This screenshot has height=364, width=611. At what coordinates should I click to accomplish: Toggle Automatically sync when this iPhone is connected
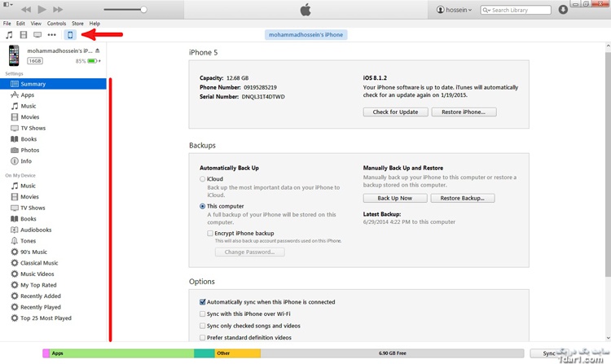coord(202,302)
